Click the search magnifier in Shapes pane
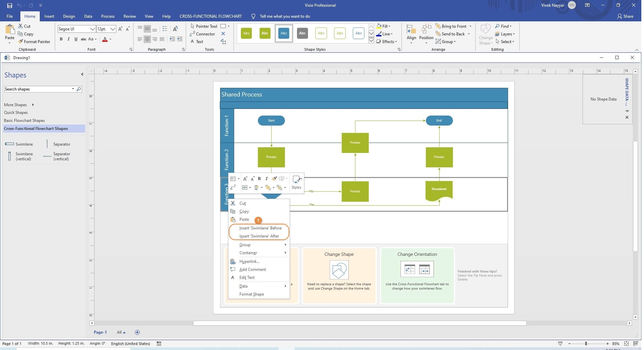This screenshot has height=350, width=644. coord(79,89)
